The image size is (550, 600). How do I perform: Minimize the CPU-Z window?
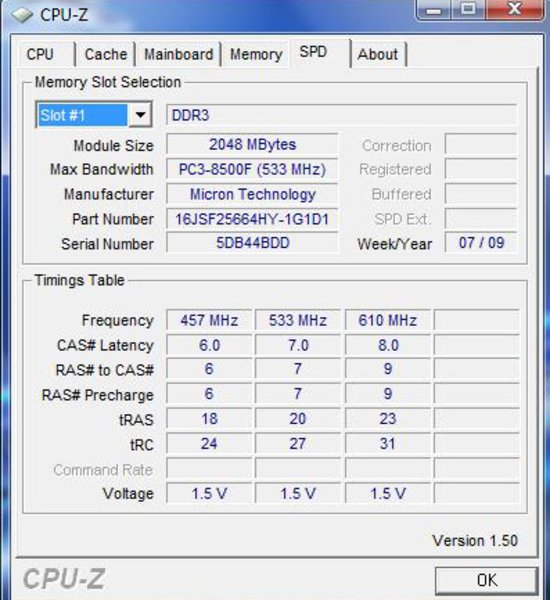point(434,10)
